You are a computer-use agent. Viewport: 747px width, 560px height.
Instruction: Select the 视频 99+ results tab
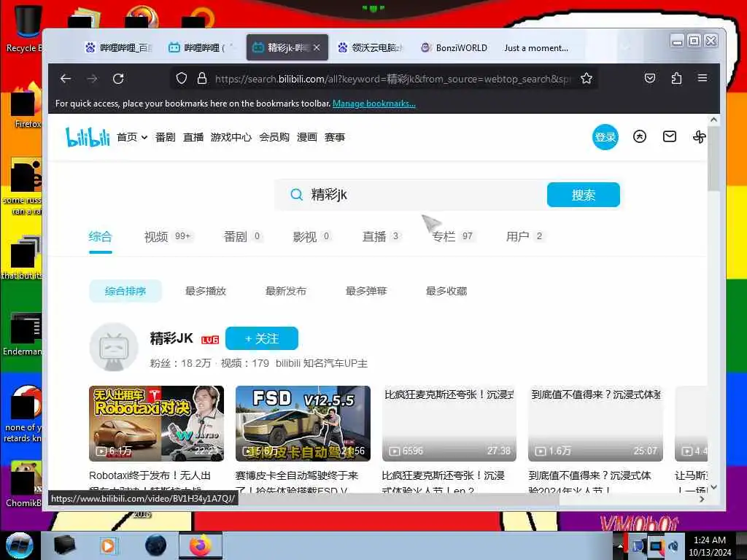point(169,236)
